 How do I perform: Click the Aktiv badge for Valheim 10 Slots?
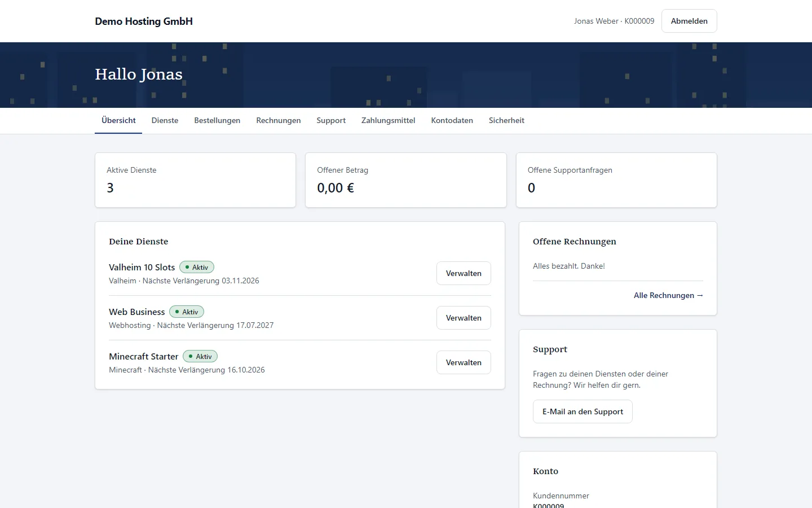[197, 267]
